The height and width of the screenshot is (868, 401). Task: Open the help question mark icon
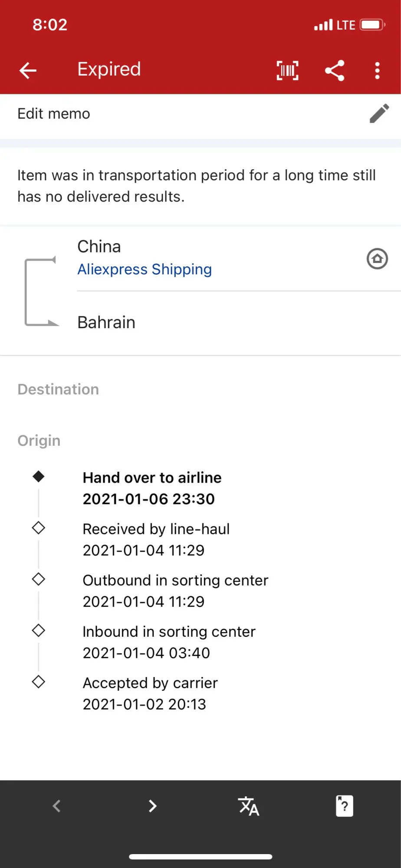click(344, 806)
